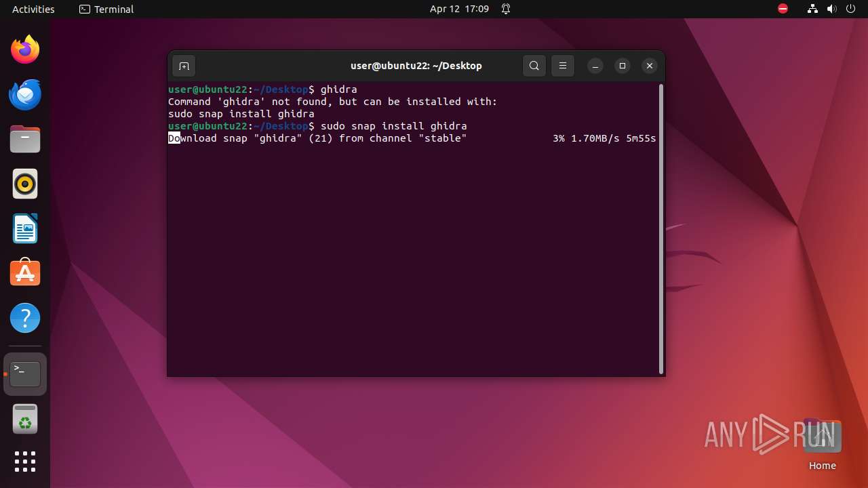The height and width of the screenshot is (488, 868).
Task: Select the Terminal icon in dock
Action: tap(25, 374)
